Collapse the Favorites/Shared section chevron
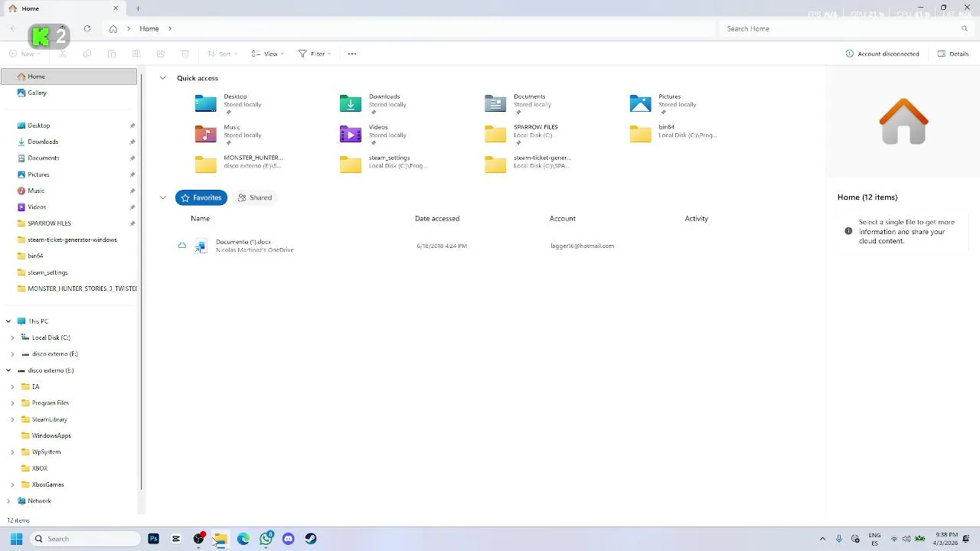980x551 pixels. (162, 197)
